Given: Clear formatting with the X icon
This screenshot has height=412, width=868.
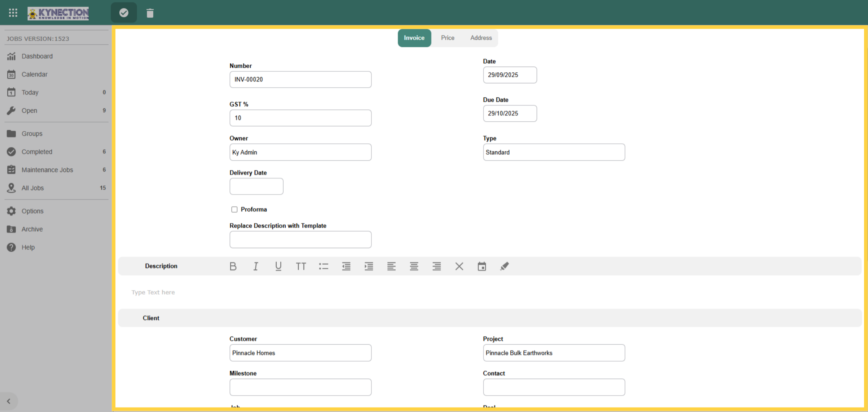Looking at the screenshot, I should [459, 266].
